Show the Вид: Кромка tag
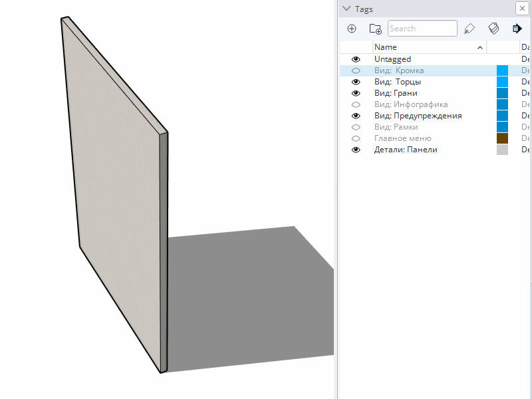The height and width of the screenshot is (399, 532). point(356,70)
